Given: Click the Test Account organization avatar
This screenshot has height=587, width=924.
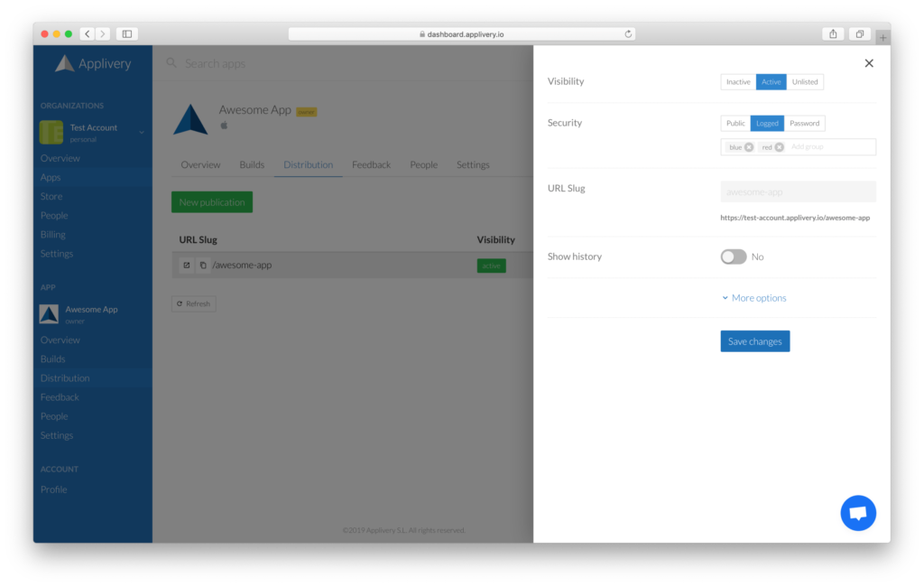Looking at the screenshot, I should (51, 132).
